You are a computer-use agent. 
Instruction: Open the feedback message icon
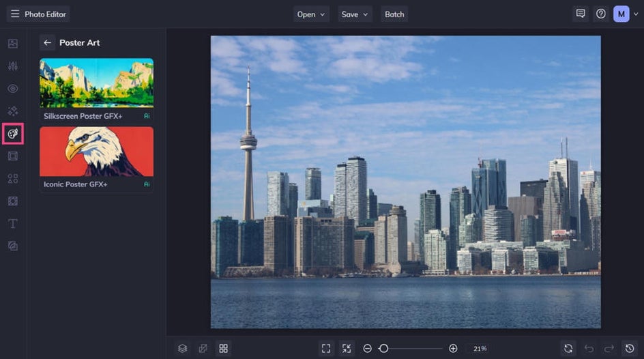click(x=581, y=14)
